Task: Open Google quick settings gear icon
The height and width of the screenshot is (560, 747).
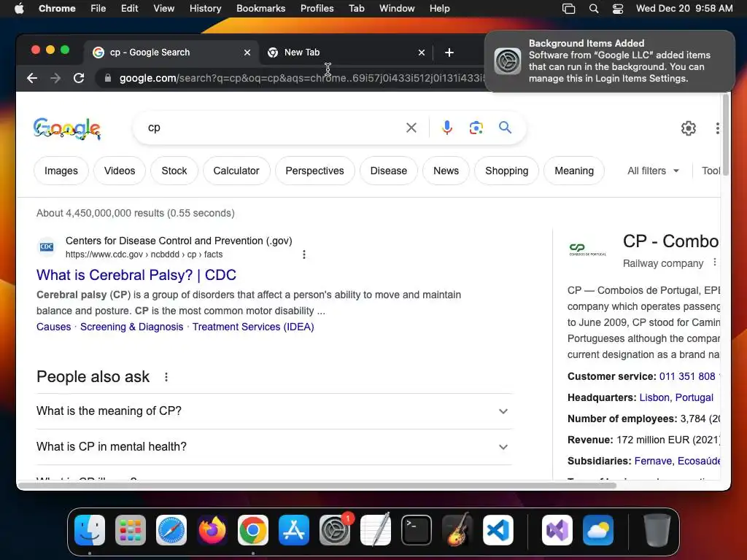Action: point(689,128)
